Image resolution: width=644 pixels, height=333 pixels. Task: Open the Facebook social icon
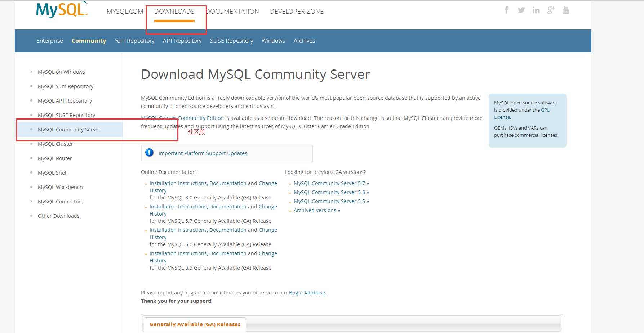point(507,10)
